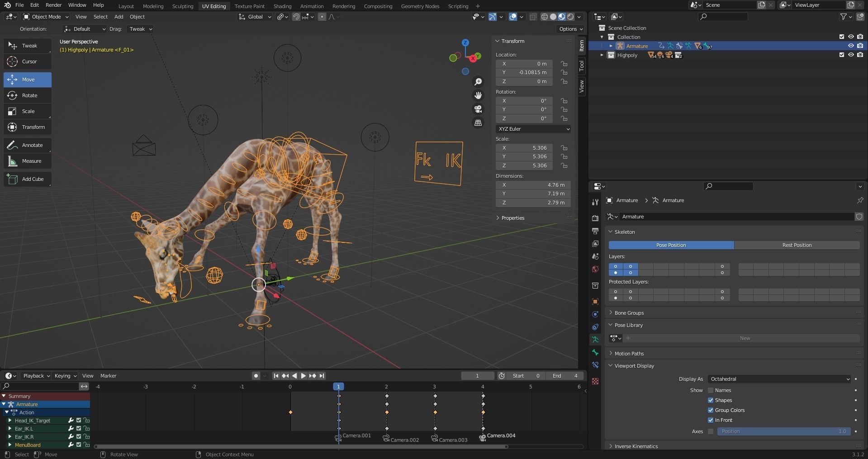Expand the Properties section in sidebar

pyautogui.click(x=512, y=218)
